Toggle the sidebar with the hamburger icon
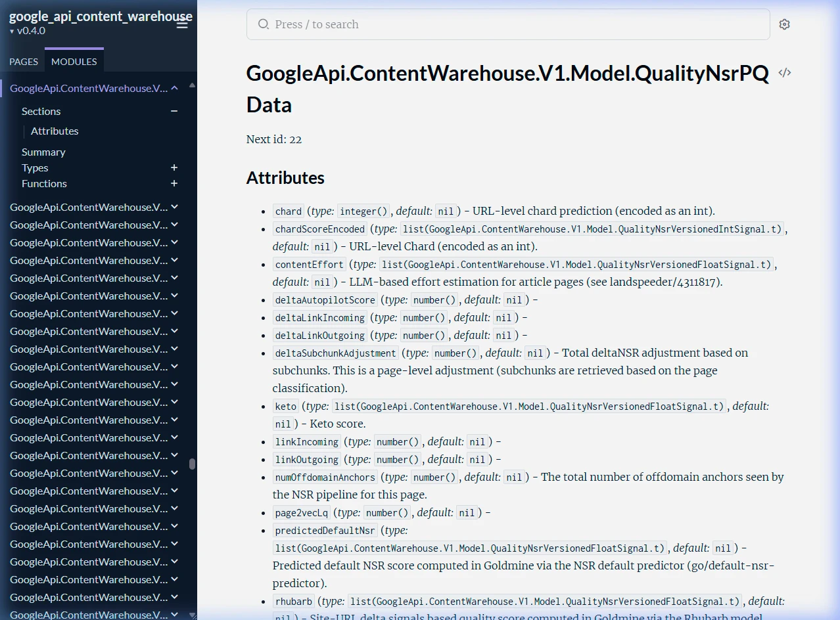Screen dimensions: 840x620 pyautogui.click(x=182, y=24)
